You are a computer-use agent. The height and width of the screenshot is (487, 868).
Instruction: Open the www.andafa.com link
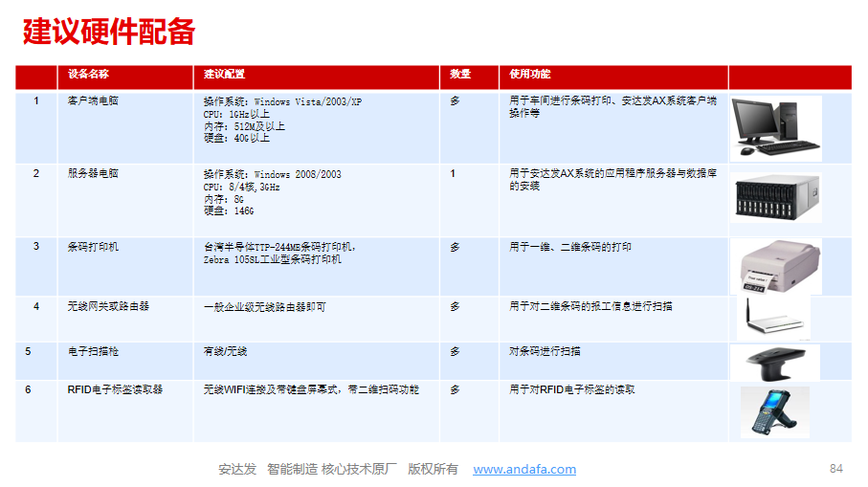524,469
